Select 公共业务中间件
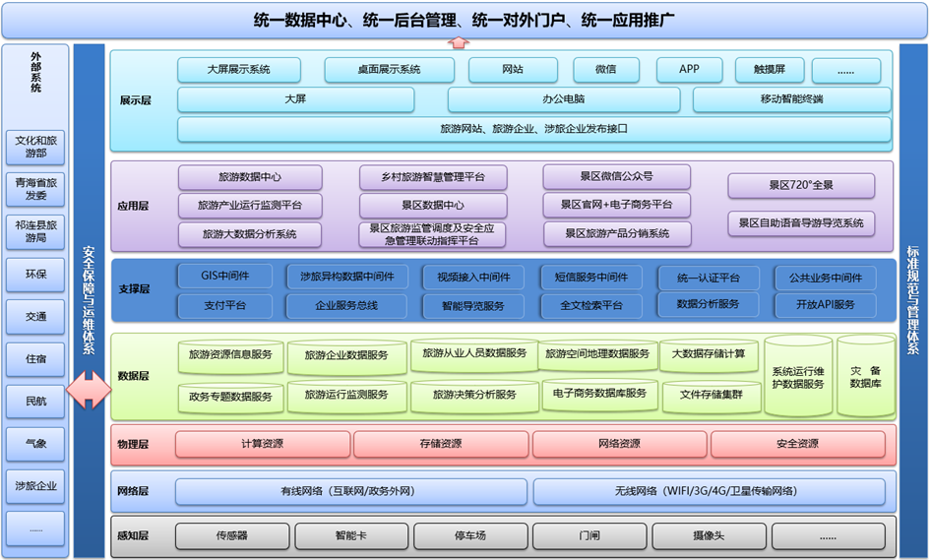The height and width of the screenshot is (560, 930). (x=826, y=278)
